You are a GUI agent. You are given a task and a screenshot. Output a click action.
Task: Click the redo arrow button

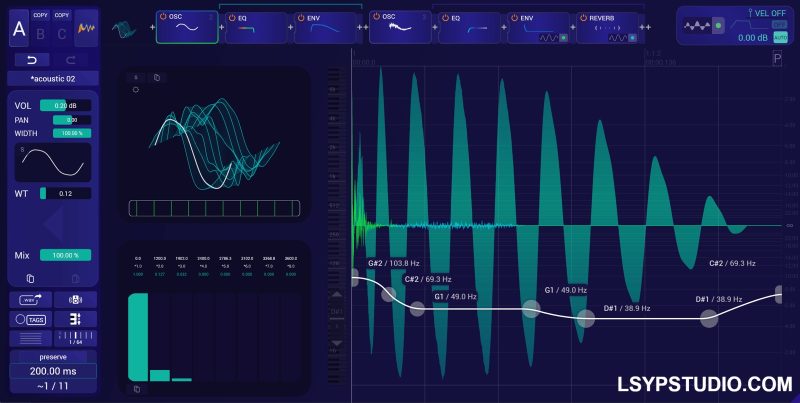[71, 60]
